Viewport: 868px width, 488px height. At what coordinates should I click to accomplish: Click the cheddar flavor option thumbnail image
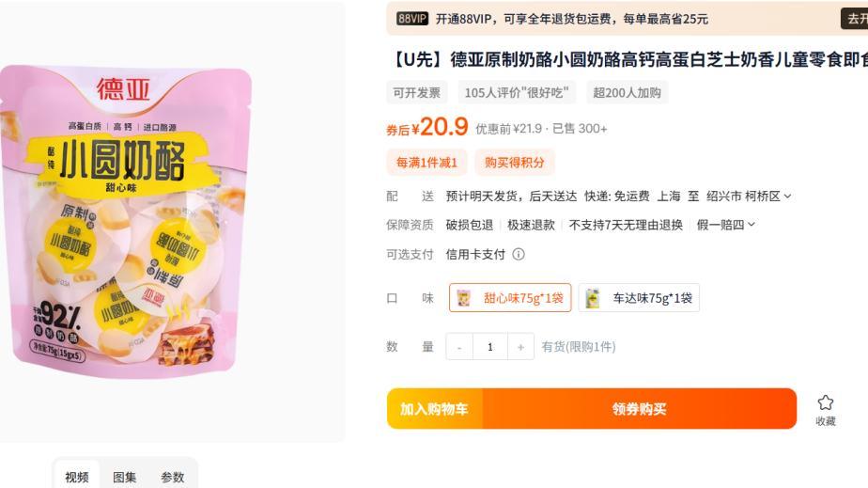point(593,298)
